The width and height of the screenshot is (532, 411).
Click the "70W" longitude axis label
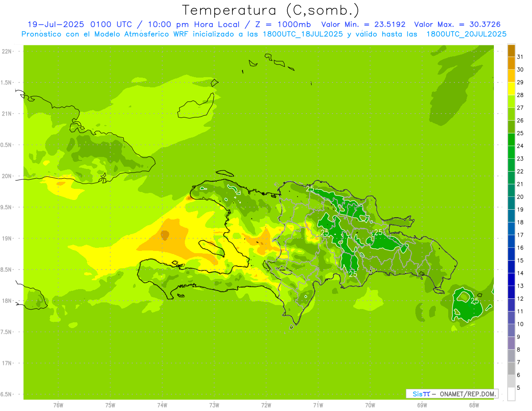(x=370, y=405)
